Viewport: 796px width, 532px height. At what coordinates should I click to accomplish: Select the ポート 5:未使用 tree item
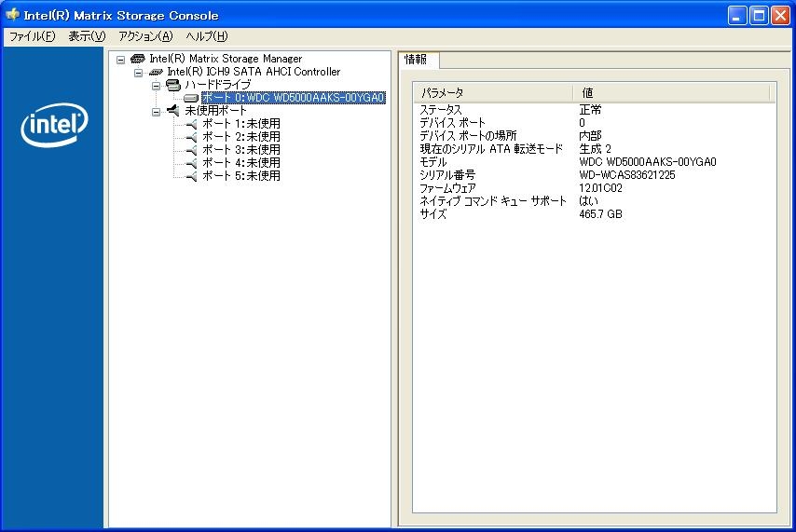click(241, 176)
